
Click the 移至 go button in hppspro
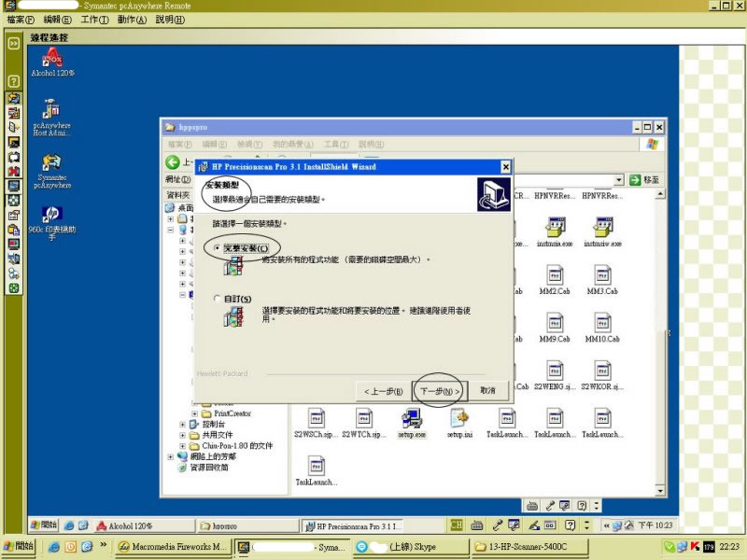click(x=644, y=179)
